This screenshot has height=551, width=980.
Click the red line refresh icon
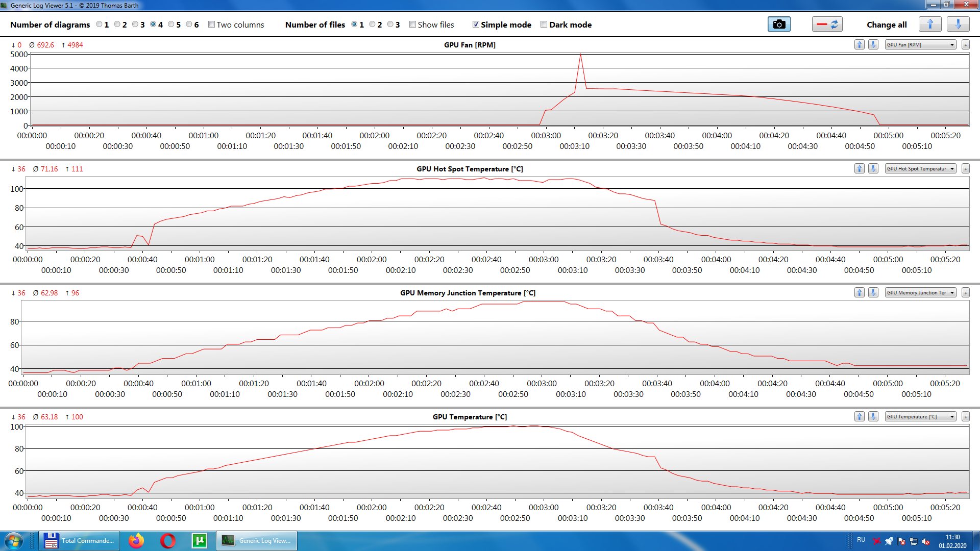[x=827, y=24]
